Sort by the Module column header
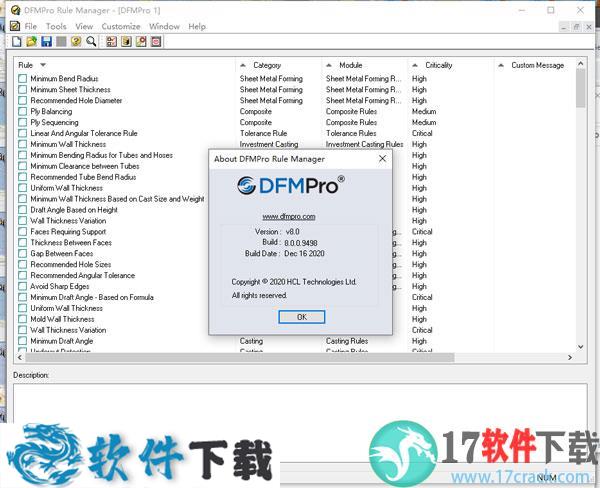Image resolution: width=600 pixels, height=488 pixels. coord(351,65)
